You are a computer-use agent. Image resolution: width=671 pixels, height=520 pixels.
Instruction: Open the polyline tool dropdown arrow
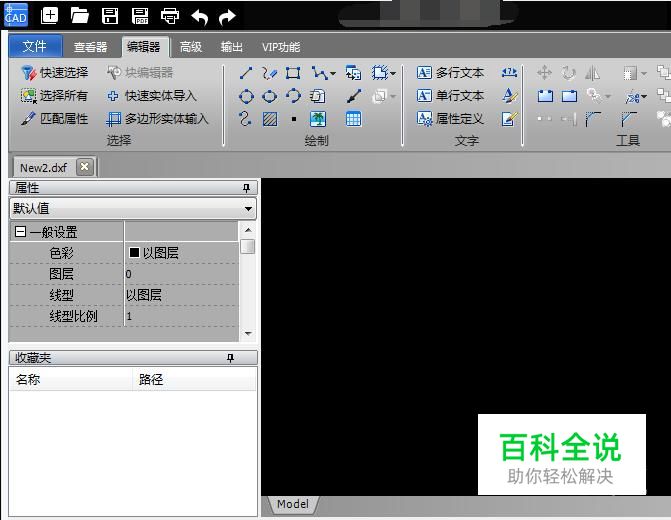coord(333,74)
